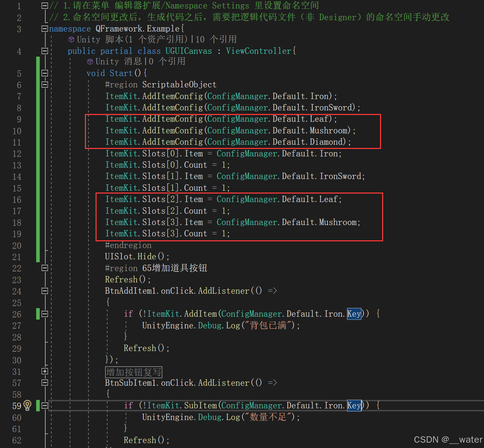
Task: Click SubItem method on line 59
Action: click(x=201, y=406)
